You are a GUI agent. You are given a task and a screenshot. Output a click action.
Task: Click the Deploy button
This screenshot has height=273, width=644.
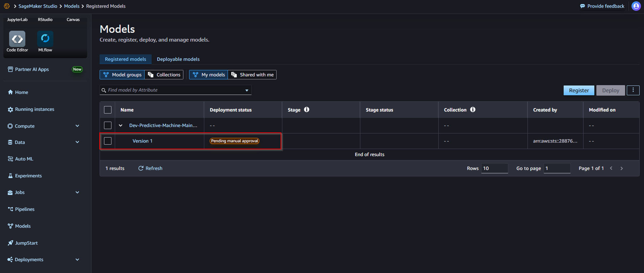tap(611, 90)
